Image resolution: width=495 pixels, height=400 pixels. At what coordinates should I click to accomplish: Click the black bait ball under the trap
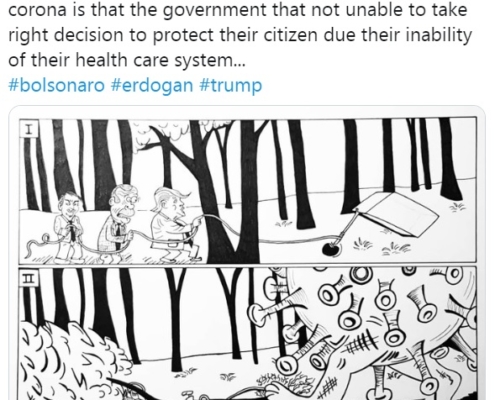point(332,249)
